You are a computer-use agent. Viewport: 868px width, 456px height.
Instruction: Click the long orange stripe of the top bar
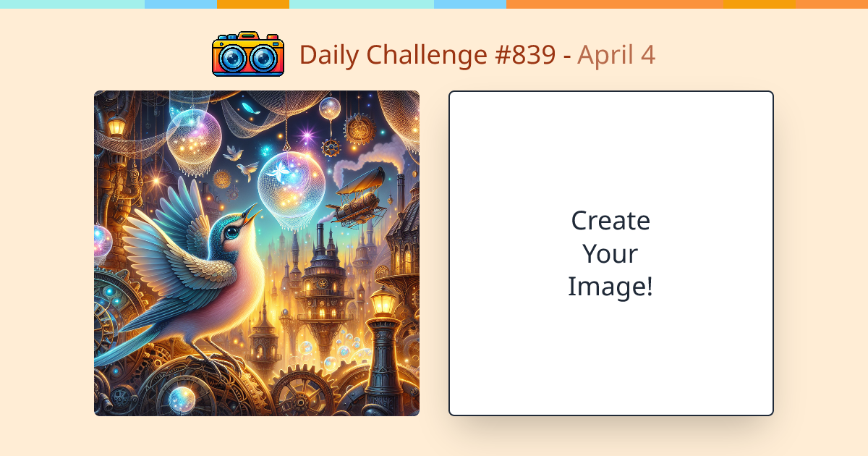615,4
